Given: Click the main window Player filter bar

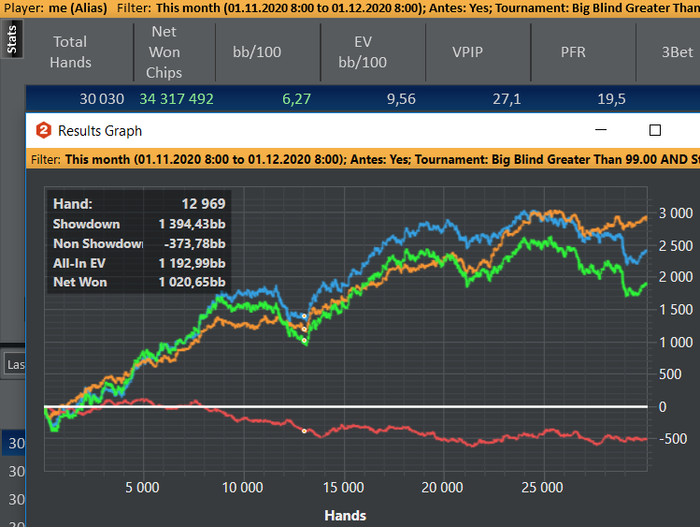Looking at the screenshot, I should 350,8.
